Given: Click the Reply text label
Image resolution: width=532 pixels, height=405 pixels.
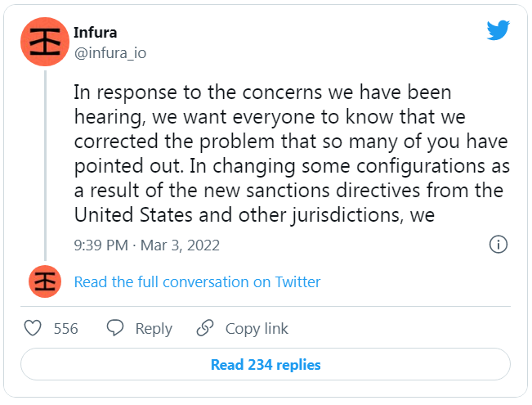Looking at the screenshot, I should coord(154,329).
